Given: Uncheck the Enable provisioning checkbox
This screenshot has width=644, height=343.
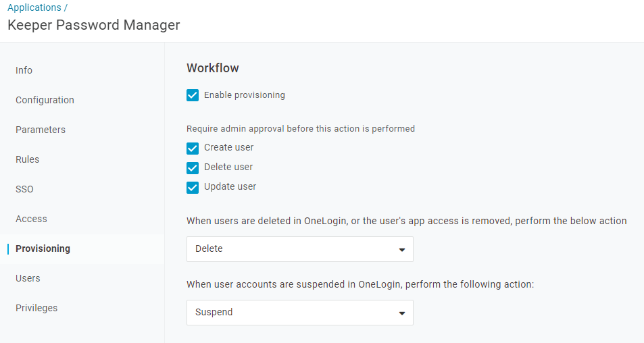Looking at the screenshot, I should coord(193,95).
